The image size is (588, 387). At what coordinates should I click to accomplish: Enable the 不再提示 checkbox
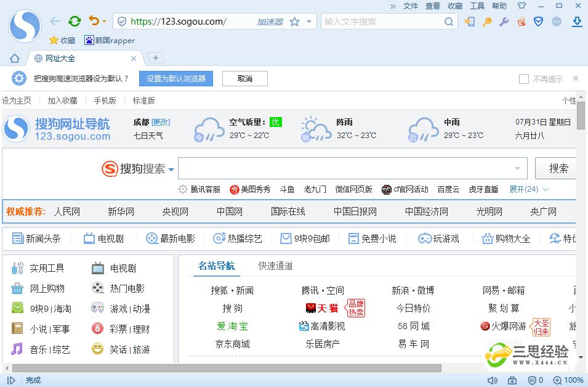coord(524,79)
